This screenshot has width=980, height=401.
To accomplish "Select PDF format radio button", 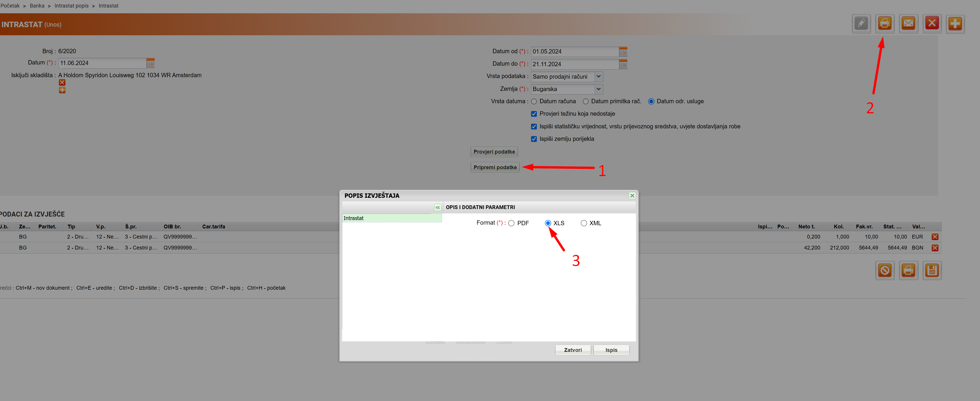I will 511,223.
